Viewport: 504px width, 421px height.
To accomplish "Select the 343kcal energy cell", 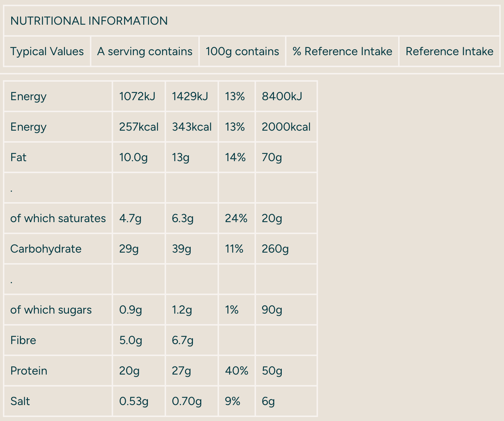I will point(192,127).
